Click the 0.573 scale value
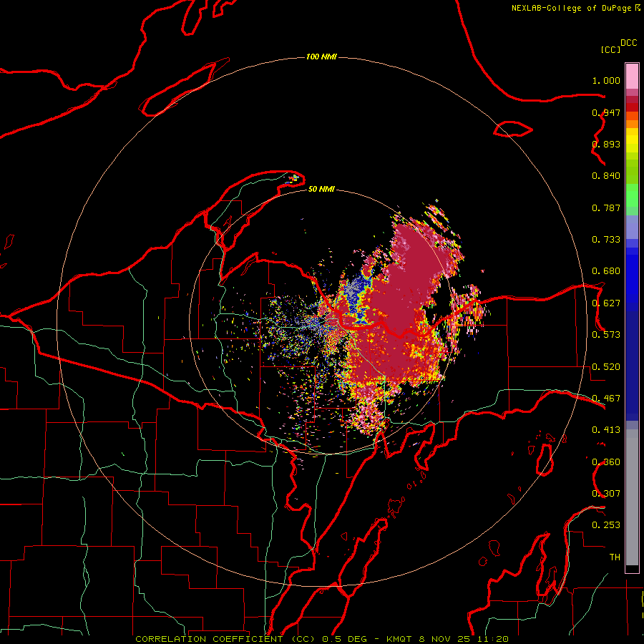644x644 pixels. tap(606, 335)
